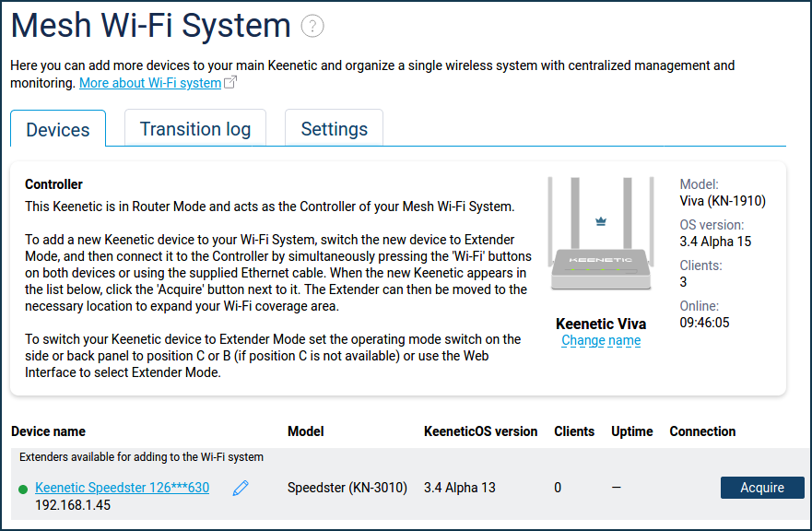Click the Device name column header

click(x=48, y=431)
